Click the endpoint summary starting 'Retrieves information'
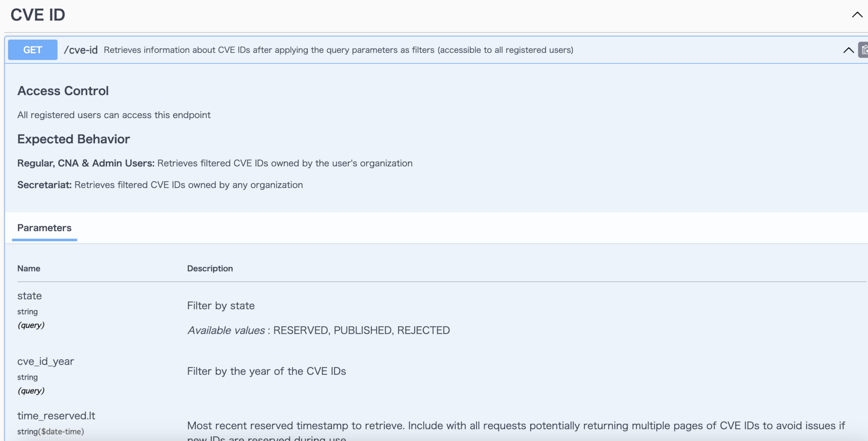Viewport: 868px width, 441px height. pyautogui.click(x=338, y=50)
